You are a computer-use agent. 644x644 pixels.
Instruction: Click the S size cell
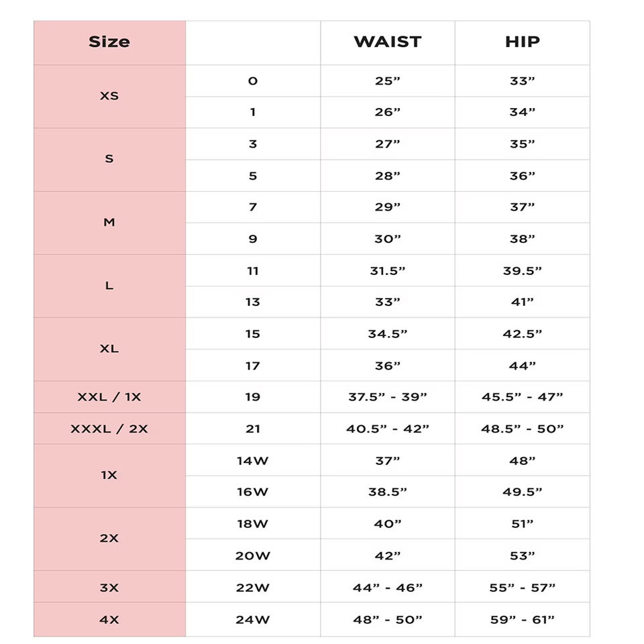[109, 160]
